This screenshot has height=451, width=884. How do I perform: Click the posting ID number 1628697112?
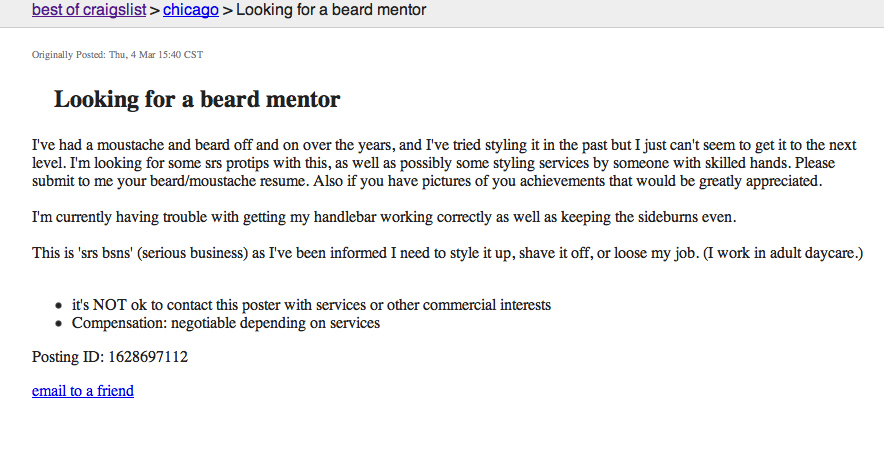[x=148, y=357]
